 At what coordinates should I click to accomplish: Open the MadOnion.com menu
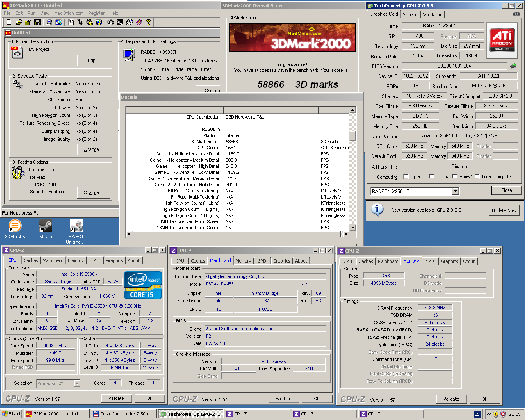69,13
